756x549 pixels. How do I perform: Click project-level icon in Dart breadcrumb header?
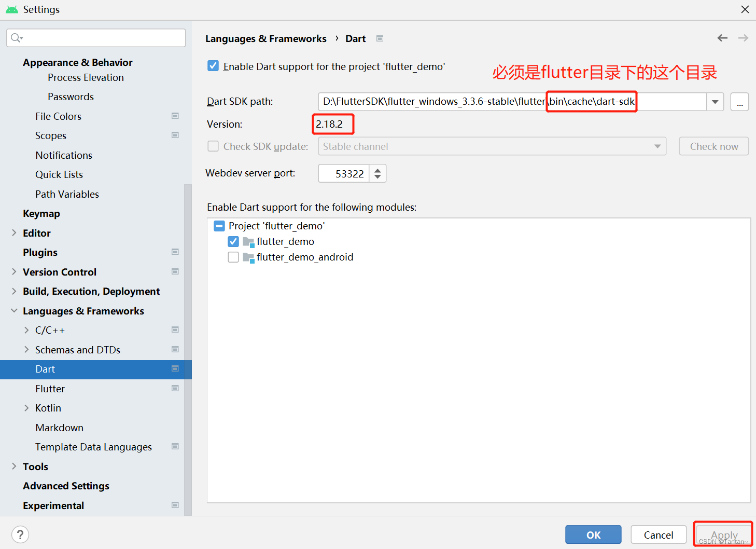pos(380,38)
